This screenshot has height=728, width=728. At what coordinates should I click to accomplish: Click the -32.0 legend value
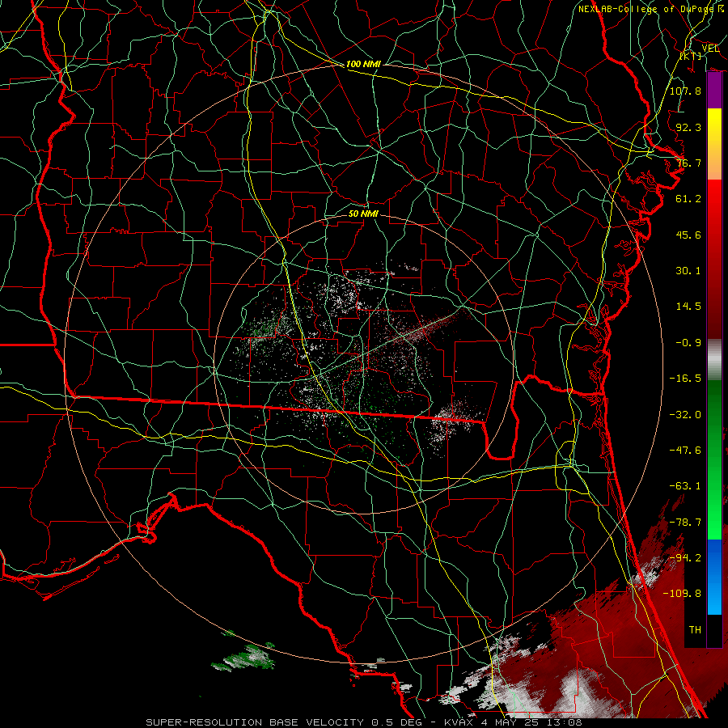coord(685,415)
